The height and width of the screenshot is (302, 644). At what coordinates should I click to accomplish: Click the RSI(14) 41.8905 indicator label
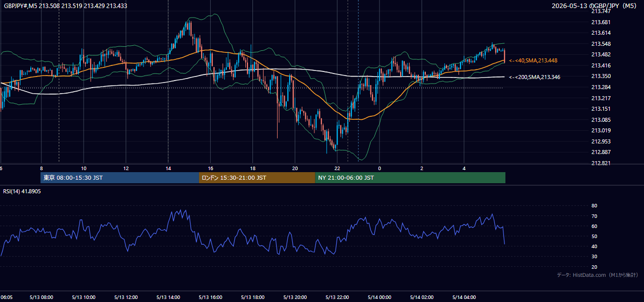click(x=22, y=191)
